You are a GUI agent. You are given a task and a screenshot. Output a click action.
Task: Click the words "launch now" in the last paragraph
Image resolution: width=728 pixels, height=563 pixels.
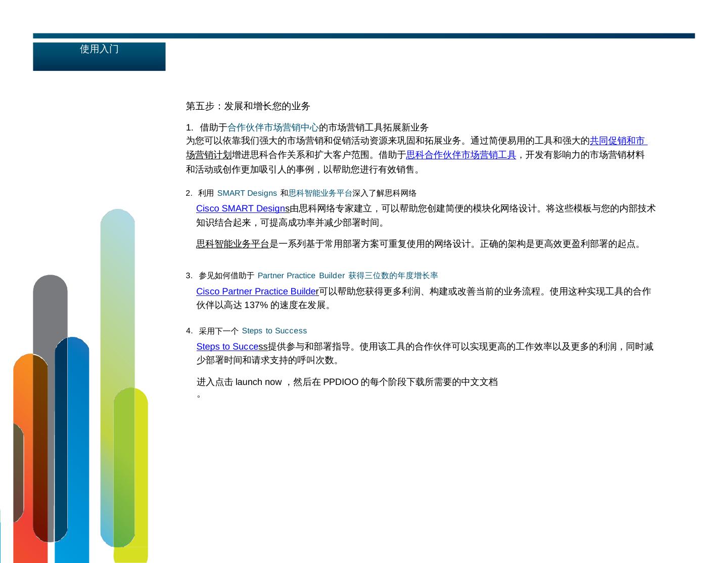258,382
